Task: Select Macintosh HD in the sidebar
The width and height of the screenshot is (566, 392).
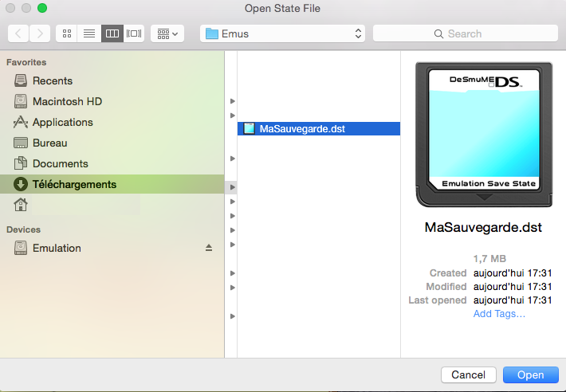Action: 112,101
